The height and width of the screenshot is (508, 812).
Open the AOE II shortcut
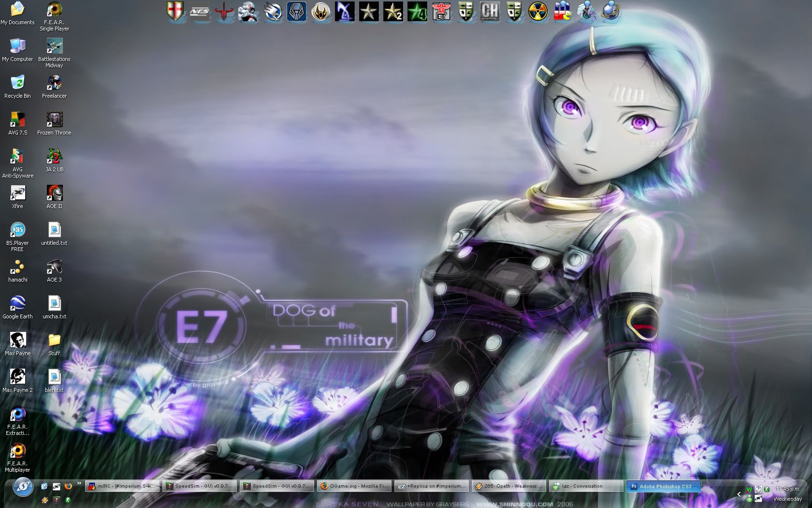pyautogui.click(x=54, y=197)
